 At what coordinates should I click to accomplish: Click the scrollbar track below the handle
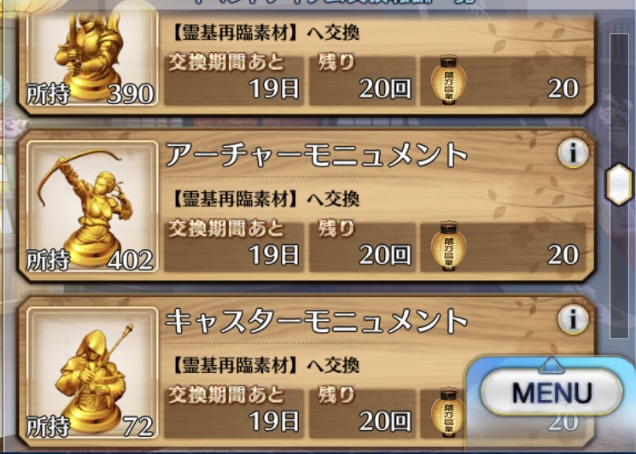[619, 272]
